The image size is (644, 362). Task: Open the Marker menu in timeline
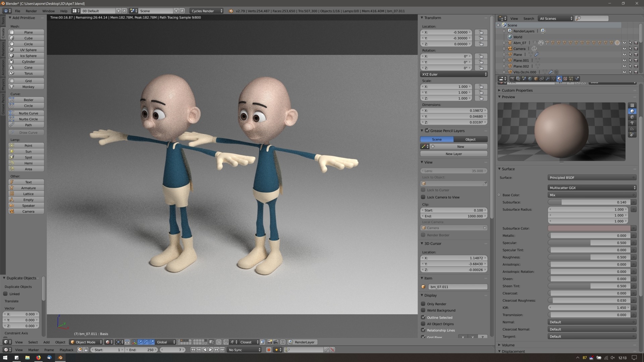(33, 350)
